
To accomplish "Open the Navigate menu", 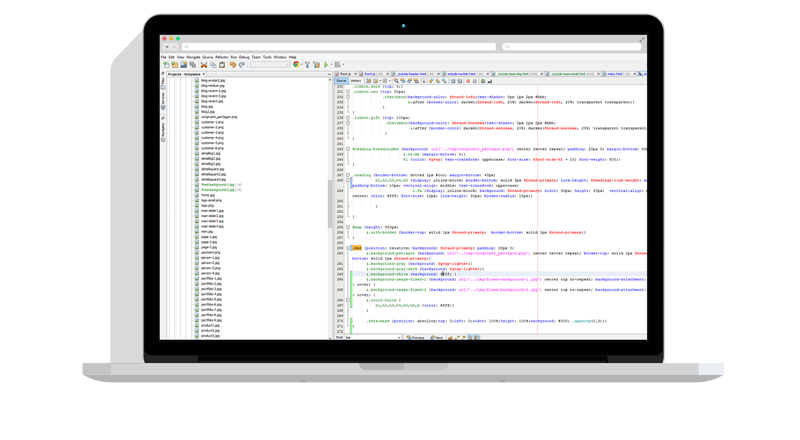I will pos(192,57).
